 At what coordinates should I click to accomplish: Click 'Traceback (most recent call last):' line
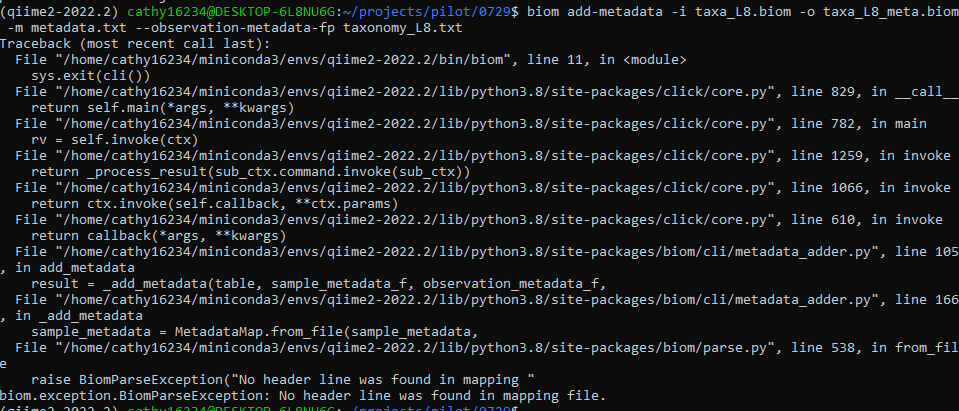point(135,43)
